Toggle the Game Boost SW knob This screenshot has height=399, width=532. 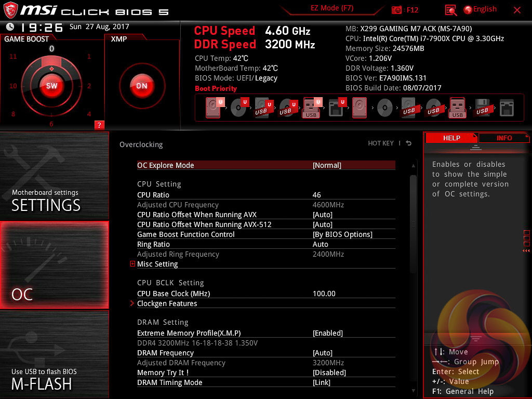tap(51, 86)
